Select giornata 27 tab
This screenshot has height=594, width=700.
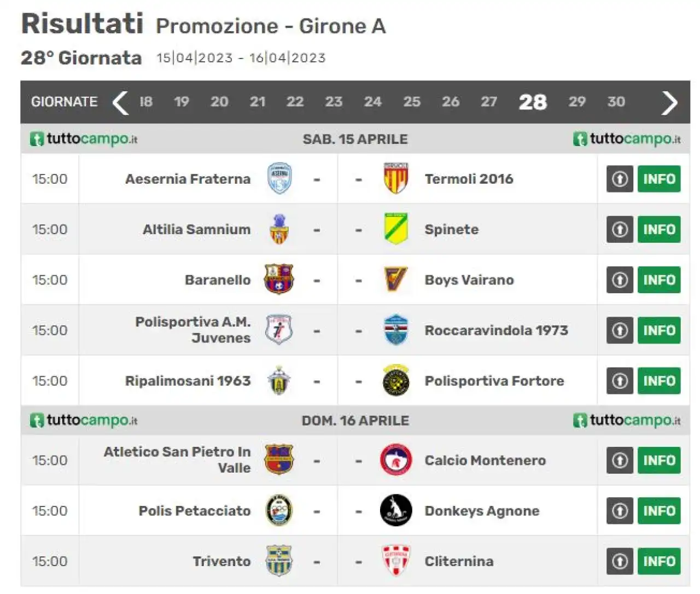tap(489, 102)
